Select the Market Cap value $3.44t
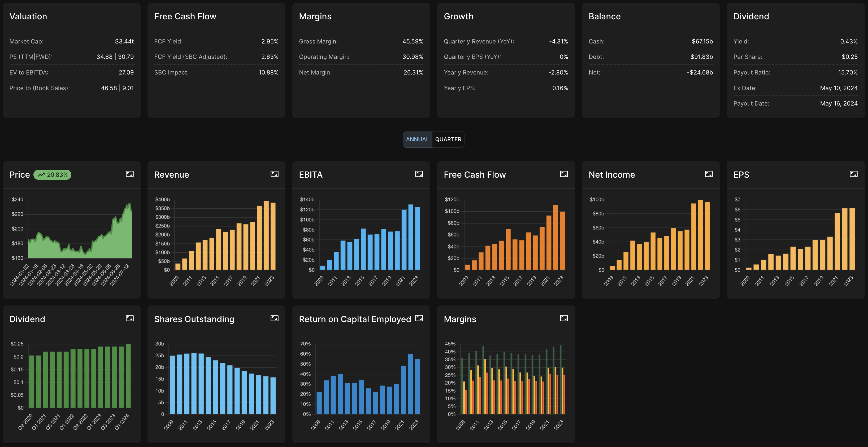 pos(124,41)
